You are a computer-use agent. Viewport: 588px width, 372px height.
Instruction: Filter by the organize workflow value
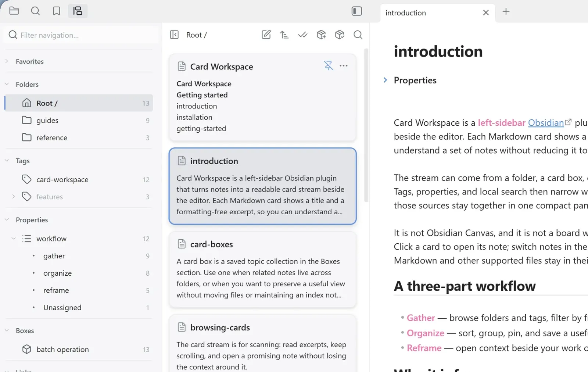point(79,273)
